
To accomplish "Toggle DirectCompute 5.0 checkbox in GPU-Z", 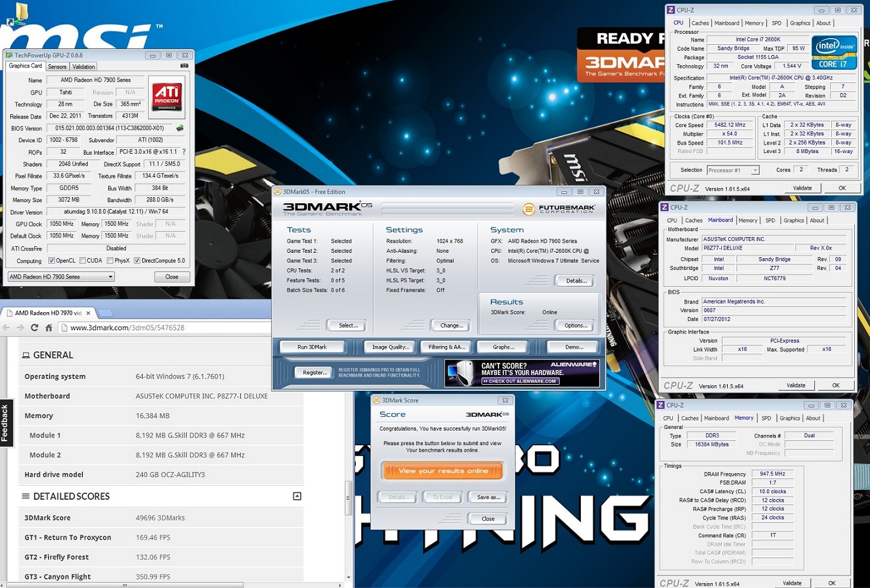I will pos(137,261).
